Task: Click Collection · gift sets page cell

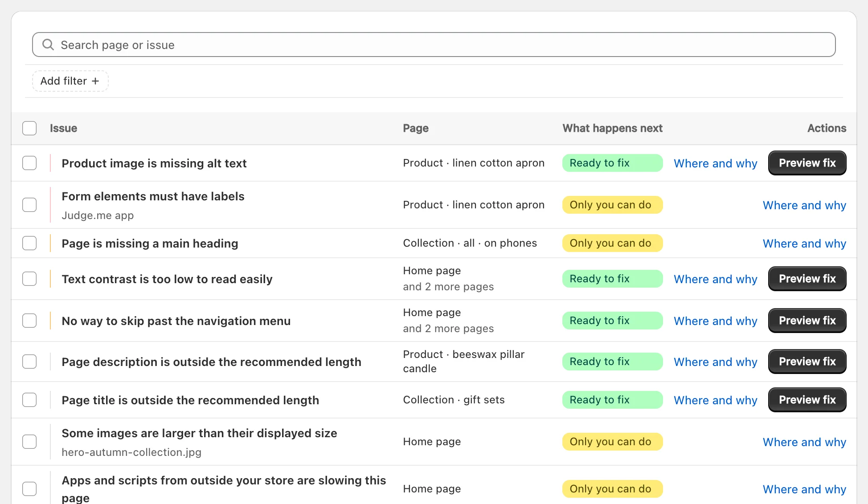Action: (454, 400)
